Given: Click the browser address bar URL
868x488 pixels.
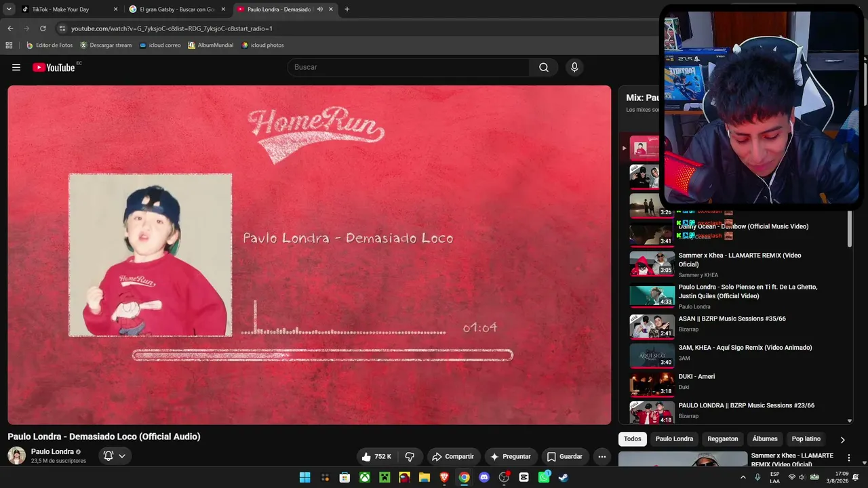Looking at the screenshot, I should pyautogui.click(x=172, y=28).
